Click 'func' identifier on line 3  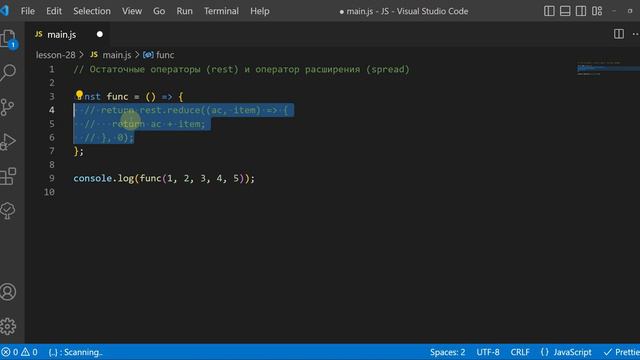pyautogui.click(x=117, y=97)
